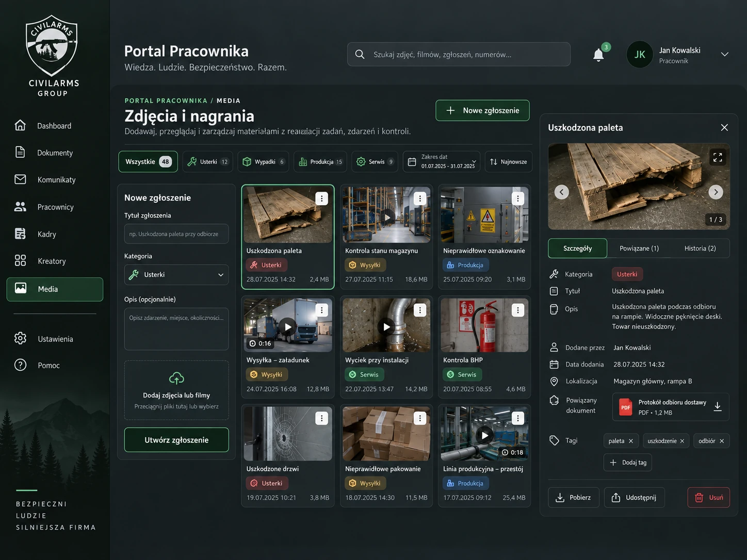
Task: Filter by Produkcja 15
Action: pyautogui.click(x=320, y=161)
